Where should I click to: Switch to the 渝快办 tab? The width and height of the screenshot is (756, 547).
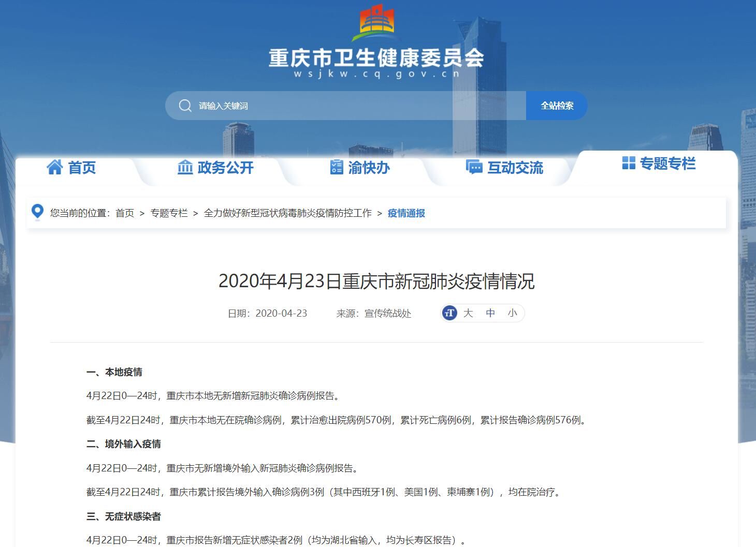pos(369,168)
